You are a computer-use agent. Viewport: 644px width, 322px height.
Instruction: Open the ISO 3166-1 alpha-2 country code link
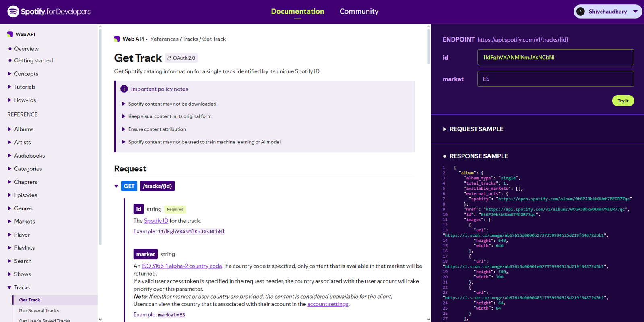tap(182, 266)
